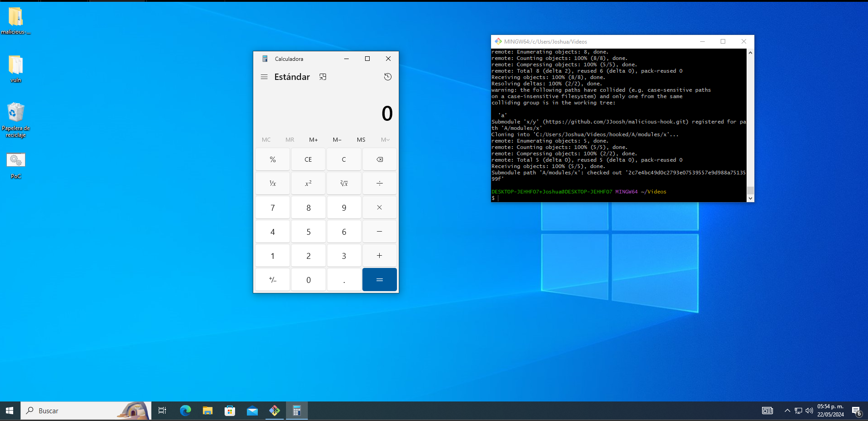The width and height of the screenshot is (868, 421).
Task: Switch to Calculator in the taskbar
Action: (297, 411)
